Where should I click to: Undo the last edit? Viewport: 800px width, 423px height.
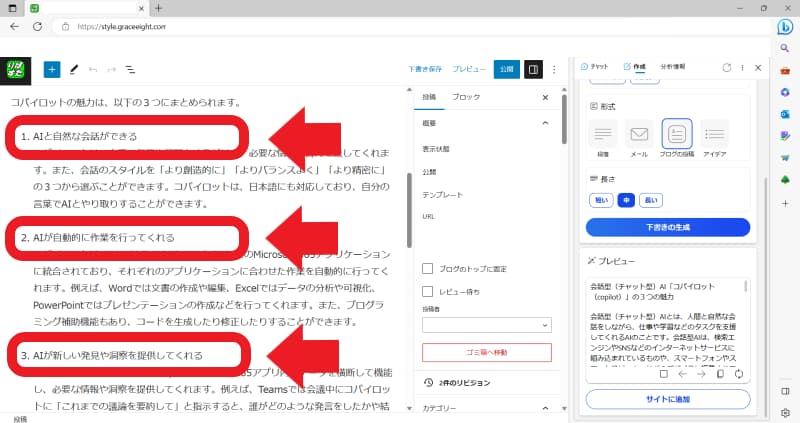point(93,69)
